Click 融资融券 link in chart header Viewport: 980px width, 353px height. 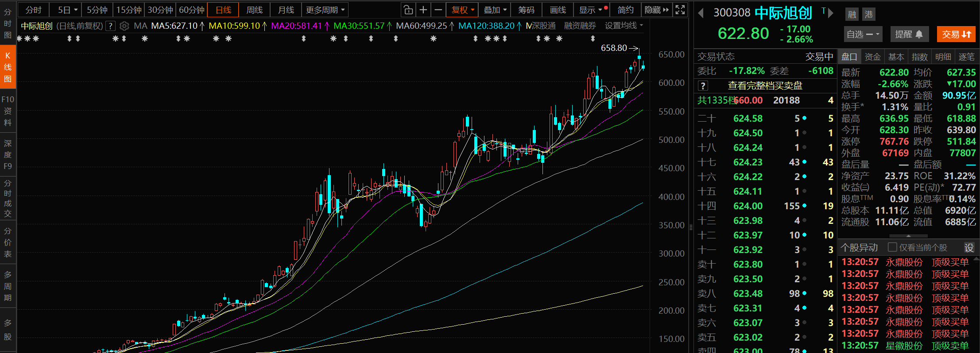pos(580,26)
